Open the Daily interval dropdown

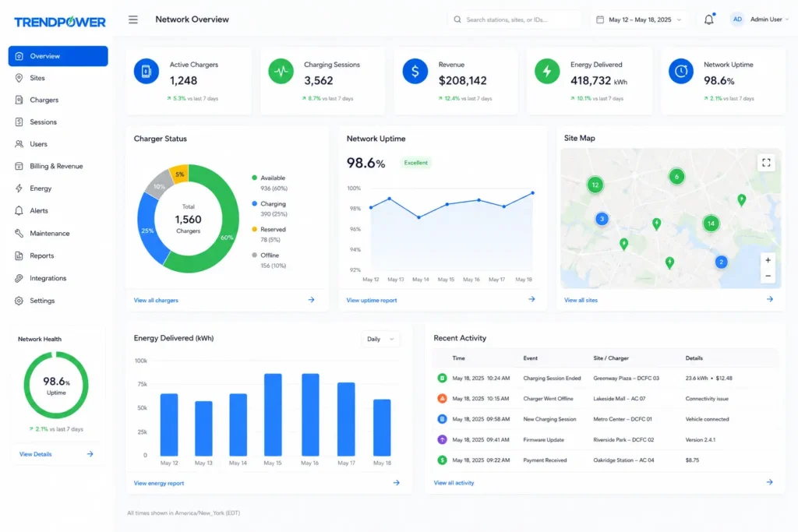[380, 340]
